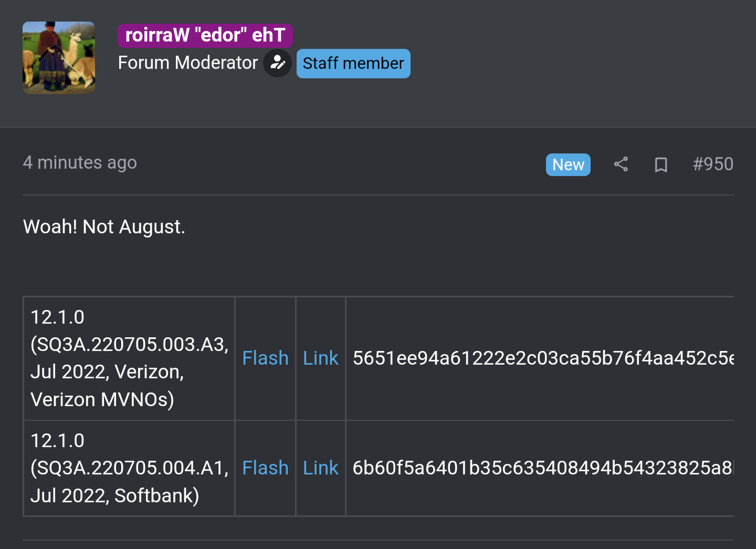The width and height of the screenshot is (756, 549).
Task: Open the post number #950 link
Action: click(x=712, y=164)
